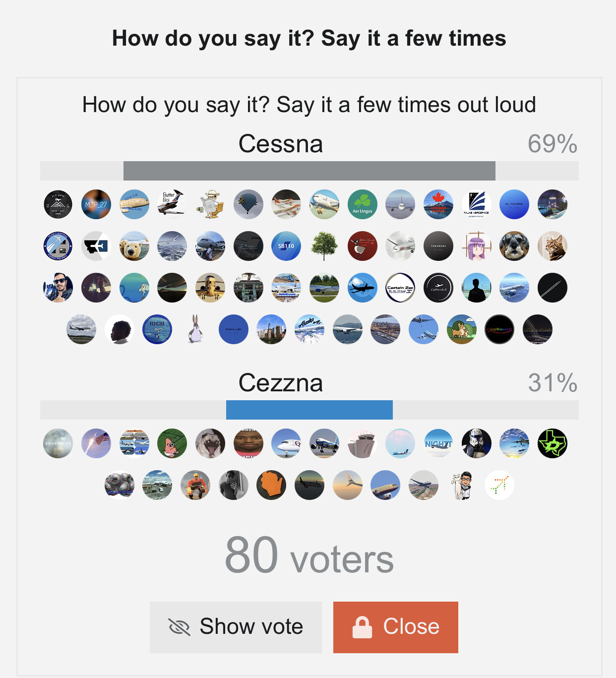
Task: Open the NIGHTT voter avatar
Action: pos(438,443)
